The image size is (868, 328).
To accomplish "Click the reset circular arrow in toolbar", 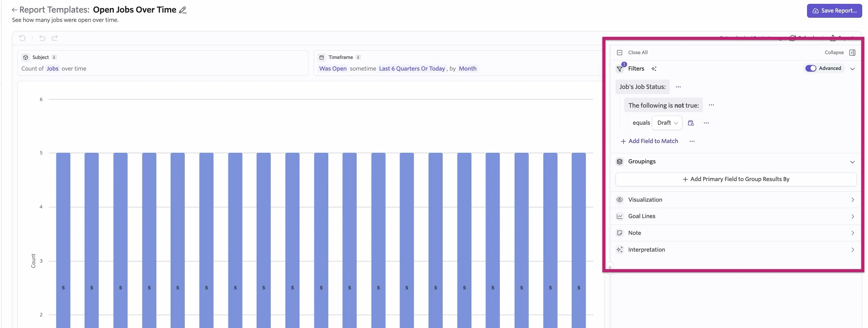I will coord(22,38).
